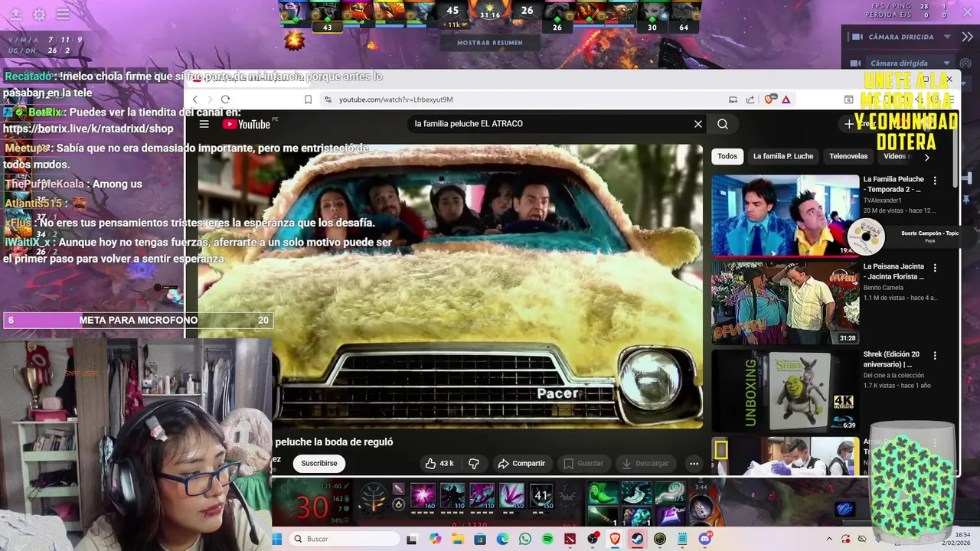Click the Crear plus icon on YouTube
The image size is (980, 551).
click(849, 124)
